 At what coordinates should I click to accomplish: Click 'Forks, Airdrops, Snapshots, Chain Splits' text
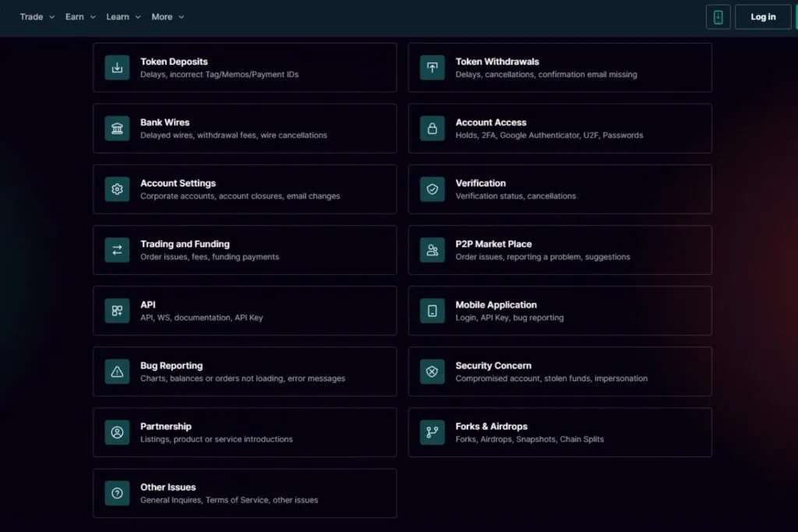coord(529,439)
